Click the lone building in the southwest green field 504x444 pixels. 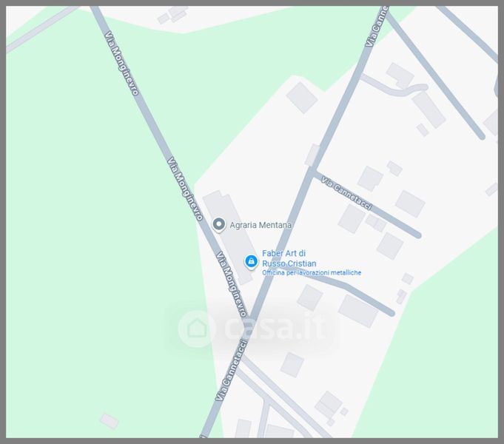pos(110,421)
